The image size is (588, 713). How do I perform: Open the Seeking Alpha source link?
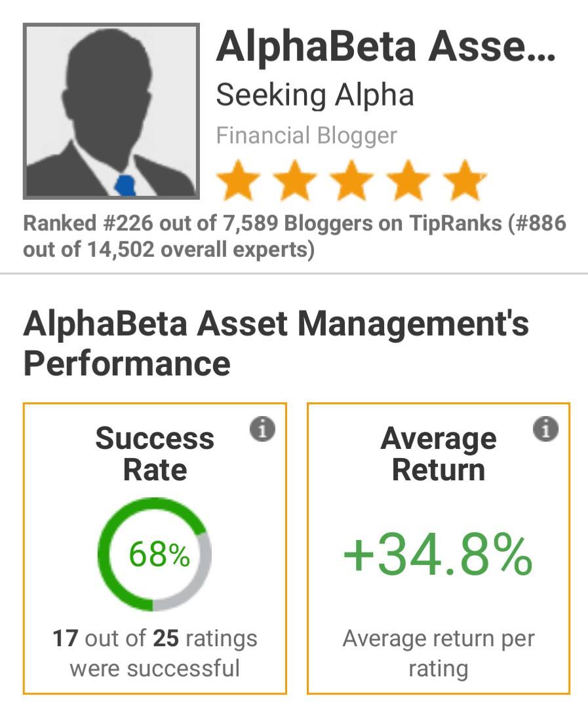pos(315,95)
